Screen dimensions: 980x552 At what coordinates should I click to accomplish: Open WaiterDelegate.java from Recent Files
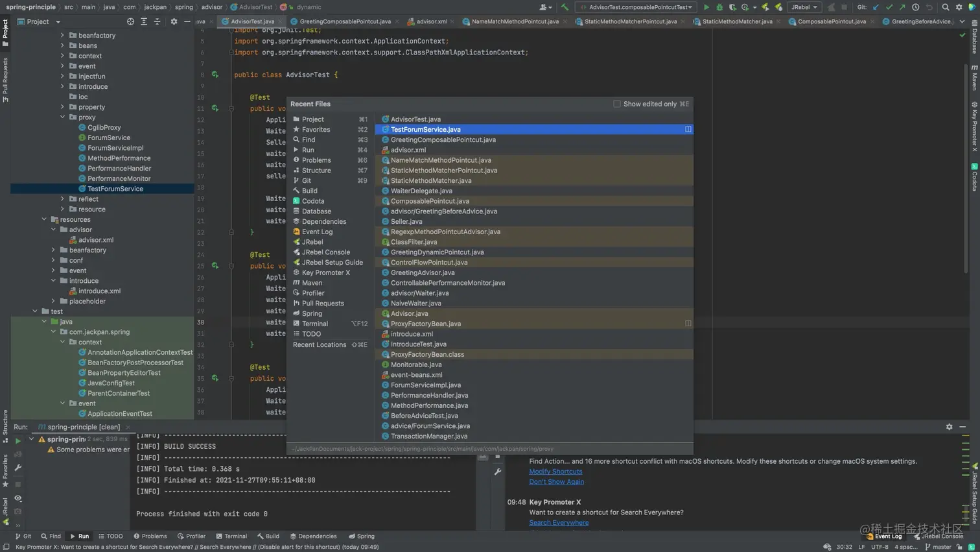coord(534,191)
